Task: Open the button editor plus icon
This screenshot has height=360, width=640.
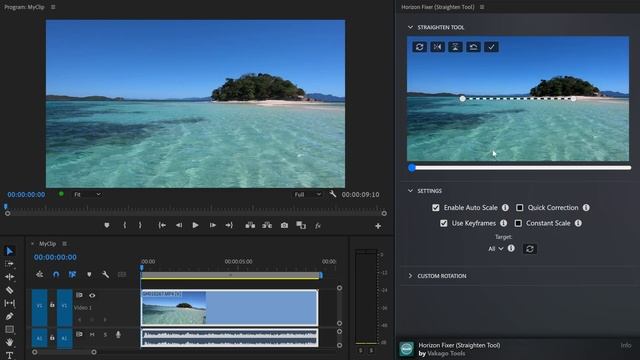Action: pos(378,226)
